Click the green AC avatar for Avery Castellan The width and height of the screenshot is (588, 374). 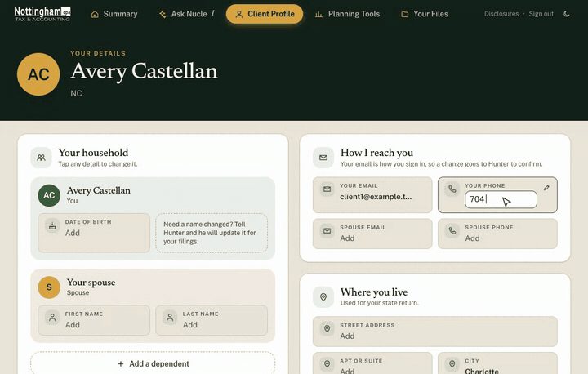(49, 195)
